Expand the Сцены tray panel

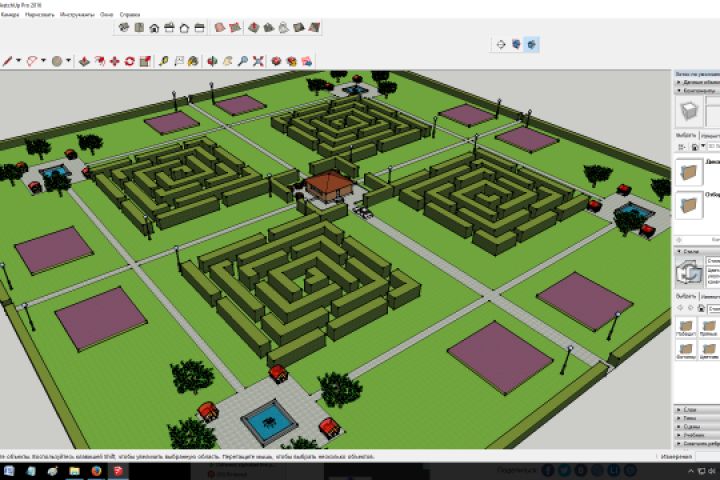click(x=697, y=427)
